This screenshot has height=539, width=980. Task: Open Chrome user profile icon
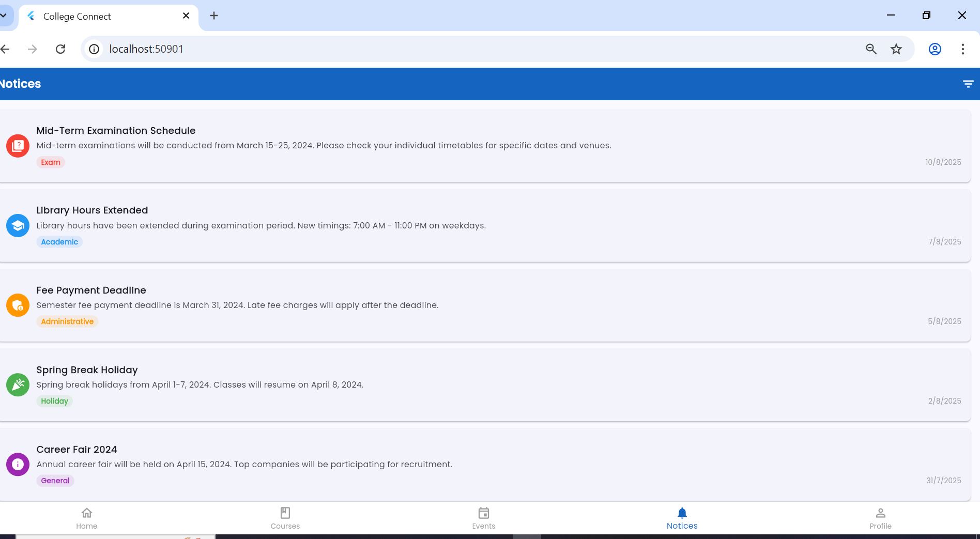[935, 49]
